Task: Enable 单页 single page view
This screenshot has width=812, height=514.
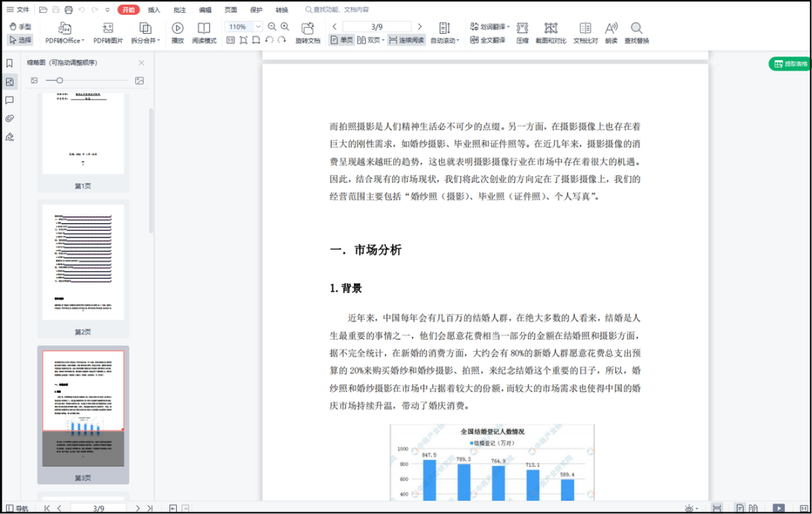Action: [x=341, y=40]
